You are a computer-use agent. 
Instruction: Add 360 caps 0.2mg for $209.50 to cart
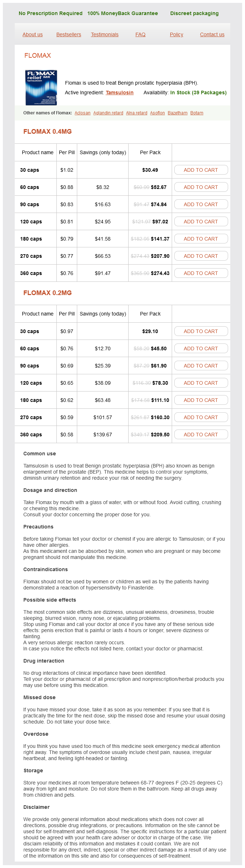pyautogui.click(x=201, y=435)
